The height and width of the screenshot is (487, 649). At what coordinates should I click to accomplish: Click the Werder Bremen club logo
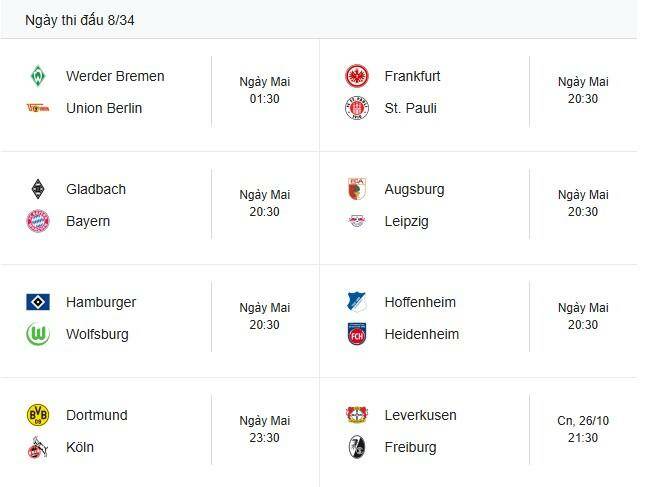click(38, 76)
